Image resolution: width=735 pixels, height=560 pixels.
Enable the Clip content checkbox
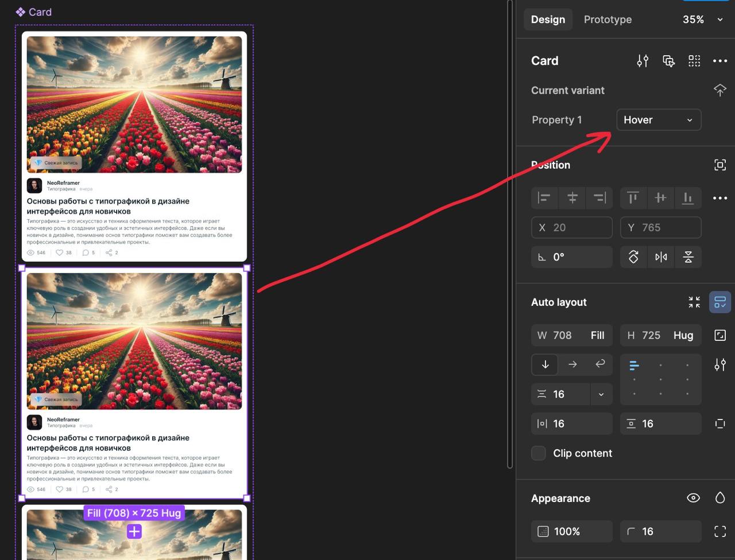click(x=539, y=453)
